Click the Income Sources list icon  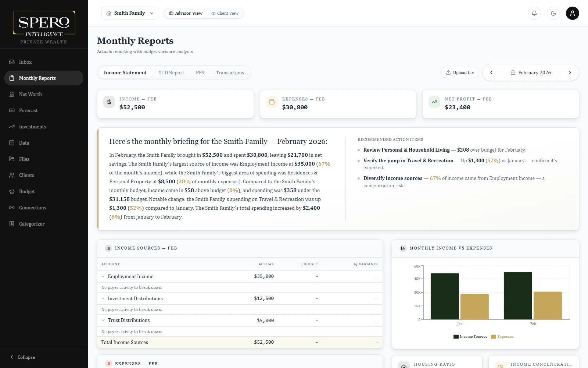pos(108,248)
